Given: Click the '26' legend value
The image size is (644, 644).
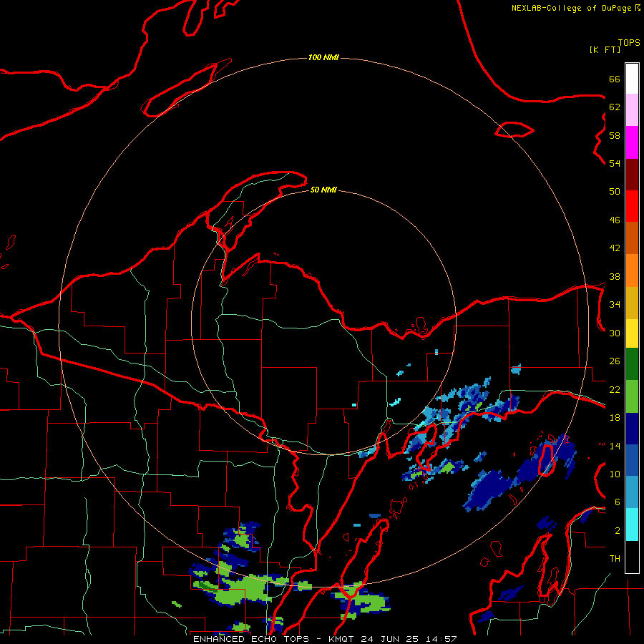Looking at the screenshot, I should pyautogui.click(x=615, y=361).
